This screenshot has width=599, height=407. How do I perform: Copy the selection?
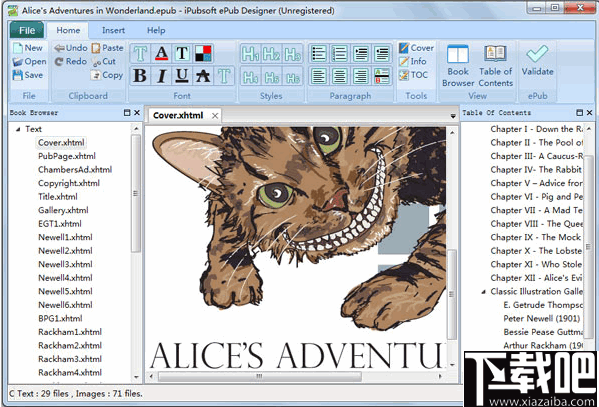[107, 75]
